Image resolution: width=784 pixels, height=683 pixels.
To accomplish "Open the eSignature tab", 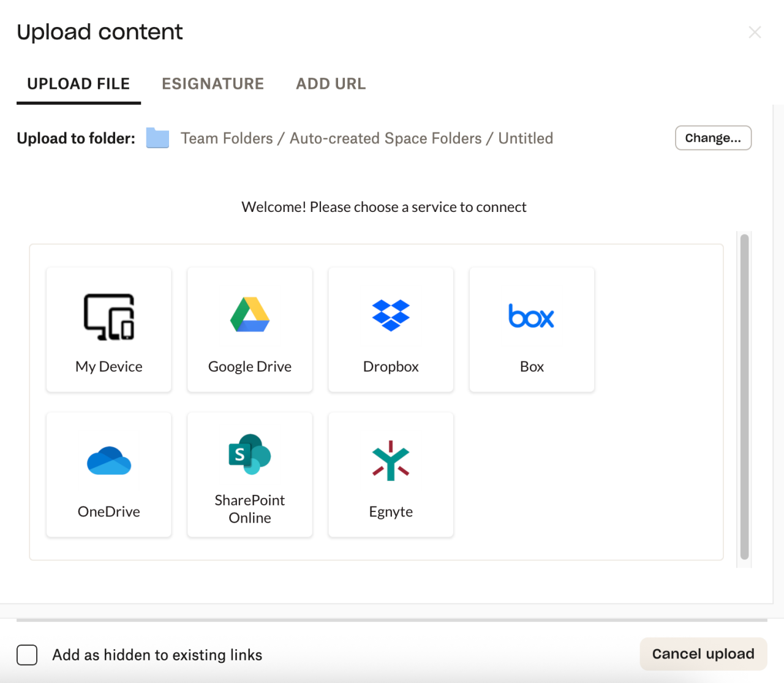I will [x=213, y=84].
